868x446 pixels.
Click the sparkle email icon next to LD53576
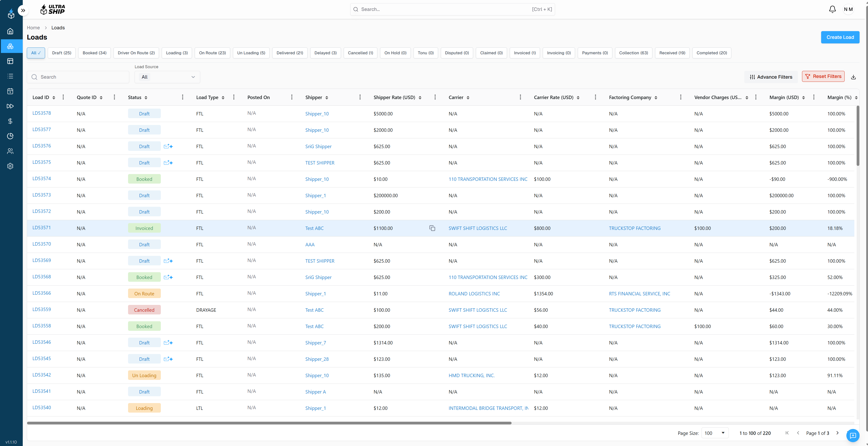click(168, 146)
